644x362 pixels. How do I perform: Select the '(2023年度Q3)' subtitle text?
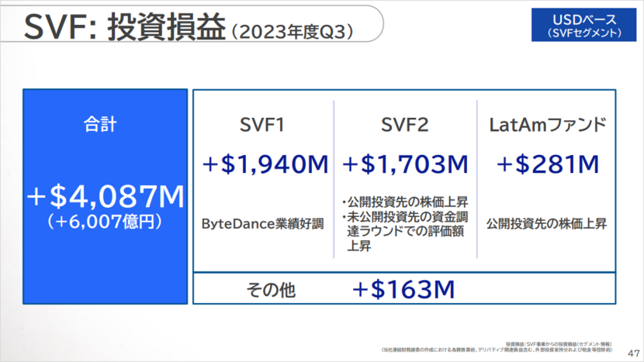click(293, 32)
